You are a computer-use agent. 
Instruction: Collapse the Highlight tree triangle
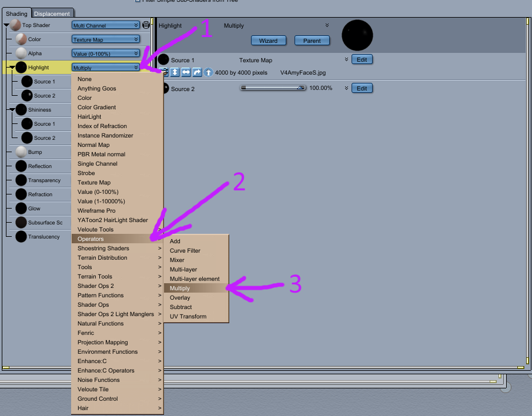[x=12, y=68]
